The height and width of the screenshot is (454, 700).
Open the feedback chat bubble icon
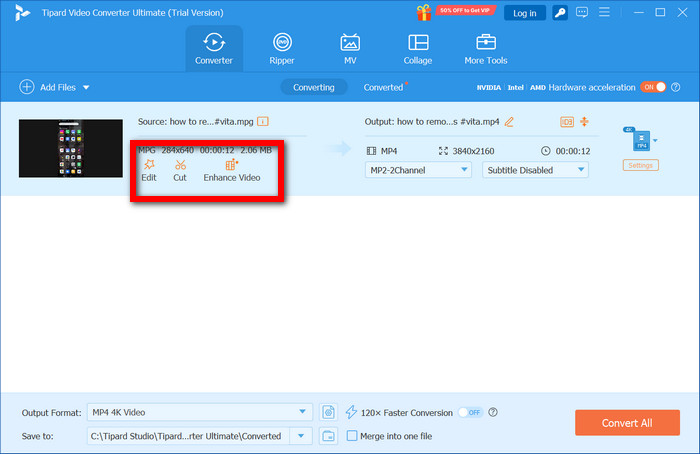click(x=581, y=13)
